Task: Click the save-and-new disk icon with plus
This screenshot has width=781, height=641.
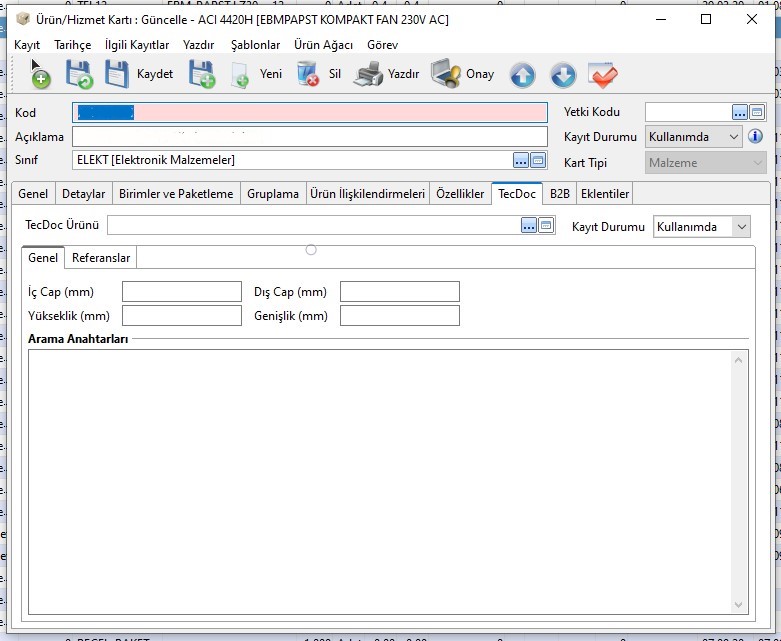Action: [x=202, y=74]
